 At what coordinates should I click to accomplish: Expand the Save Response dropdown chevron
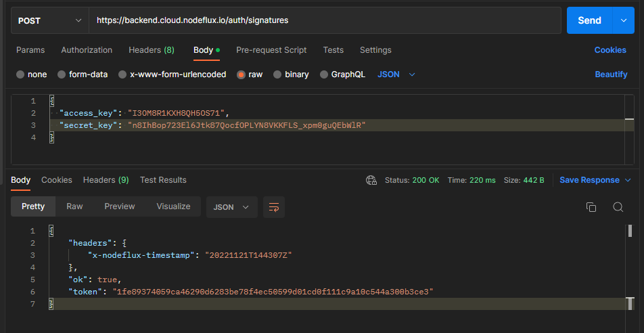point(628,180)
